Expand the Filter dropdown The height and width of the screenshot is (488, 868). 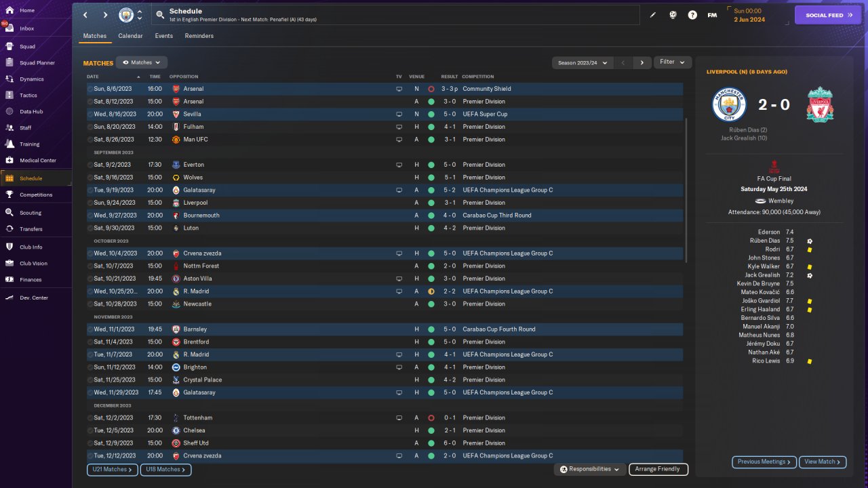point(673,62)
